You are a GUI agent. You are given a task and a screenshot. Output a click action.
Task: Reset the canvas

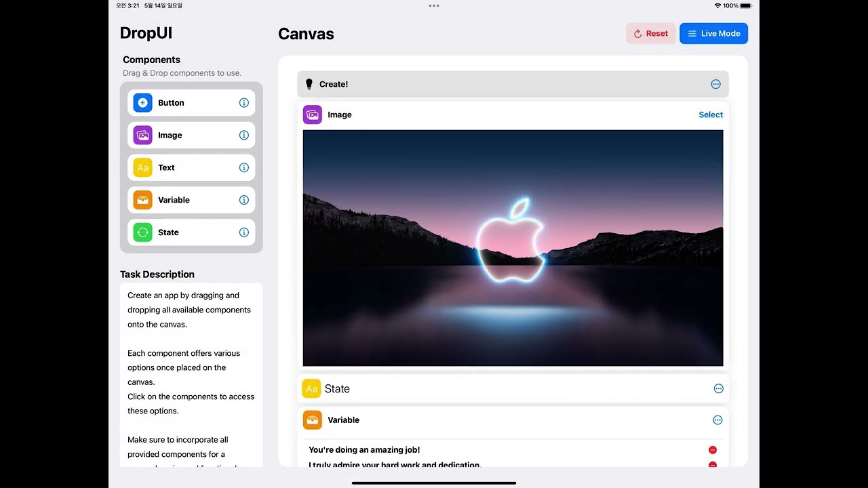tap(651, 33)
